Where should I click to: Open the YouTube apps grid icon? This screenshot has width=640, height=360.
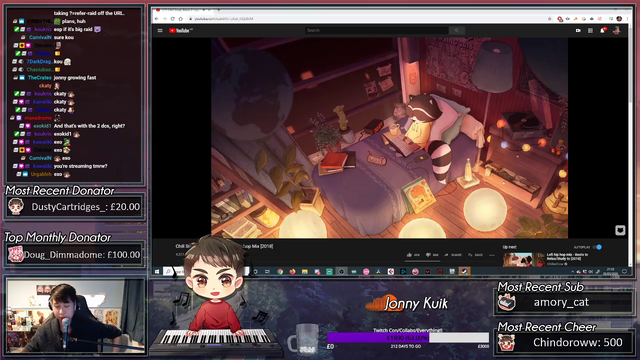coord(590,31)
